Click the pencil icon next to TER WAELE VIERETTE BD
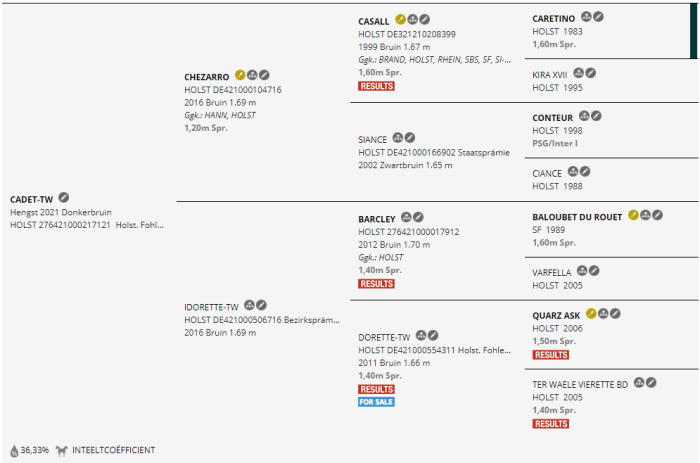The width and height of the screenshot is (700, 463). click(651, 383)
